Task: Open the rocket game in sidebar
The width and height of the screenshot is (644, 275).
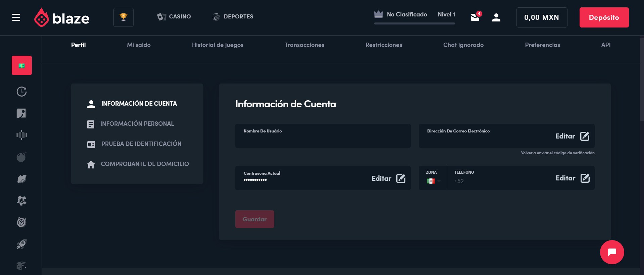Action: [21, 244]
